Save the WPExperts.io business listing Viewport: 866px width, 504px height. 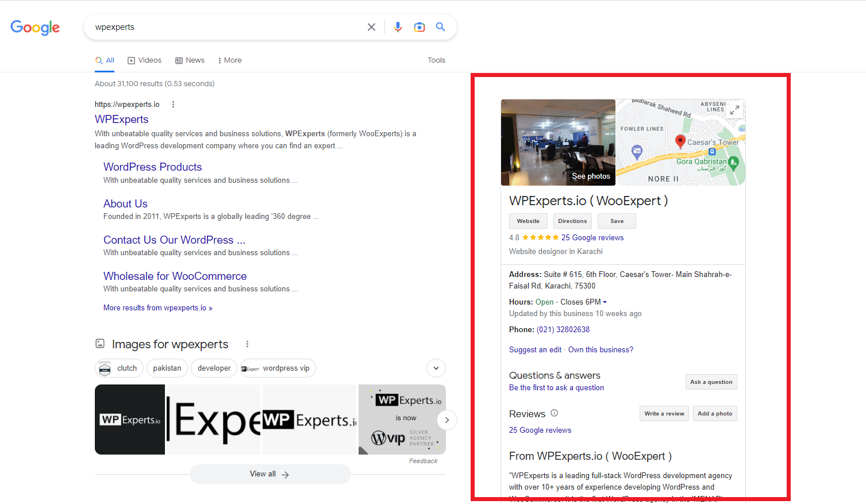coord(617,221)
